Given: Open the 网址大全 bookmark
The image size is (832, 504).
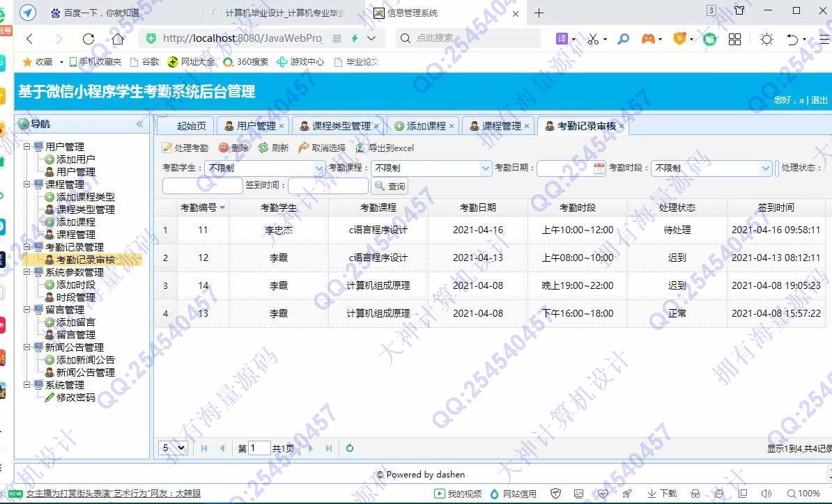Looking at the screenshot, I should (191, 62).
